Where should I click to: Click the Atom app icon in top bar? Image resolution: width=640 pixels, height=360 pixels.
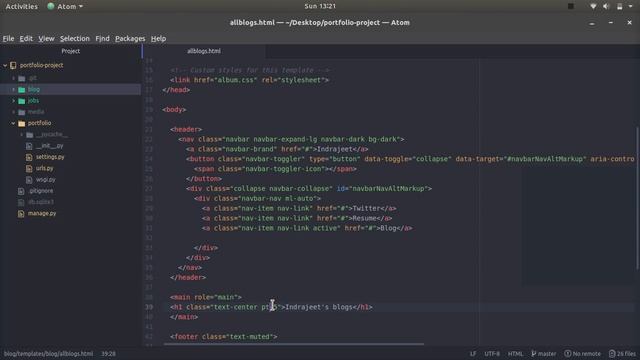(x=51, y=6)
